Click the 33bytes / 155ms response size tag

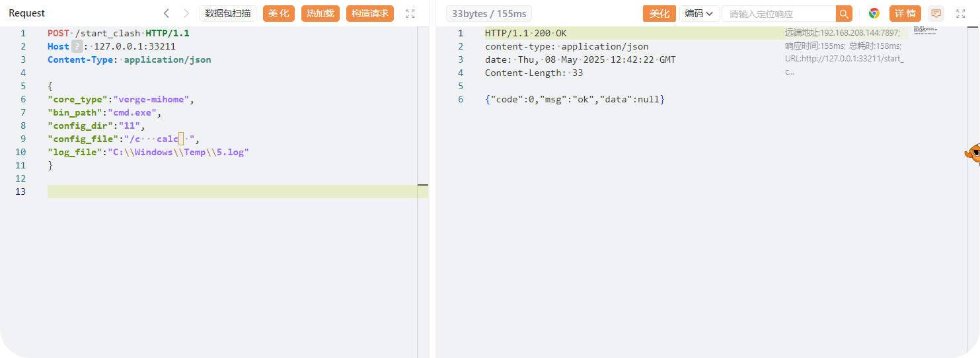tap(489, 14)
